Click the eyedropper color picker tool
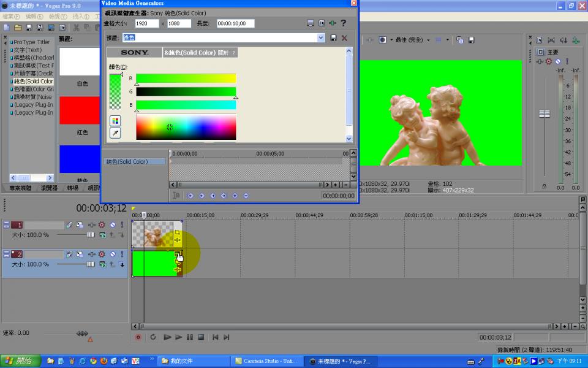 point(115,133)
